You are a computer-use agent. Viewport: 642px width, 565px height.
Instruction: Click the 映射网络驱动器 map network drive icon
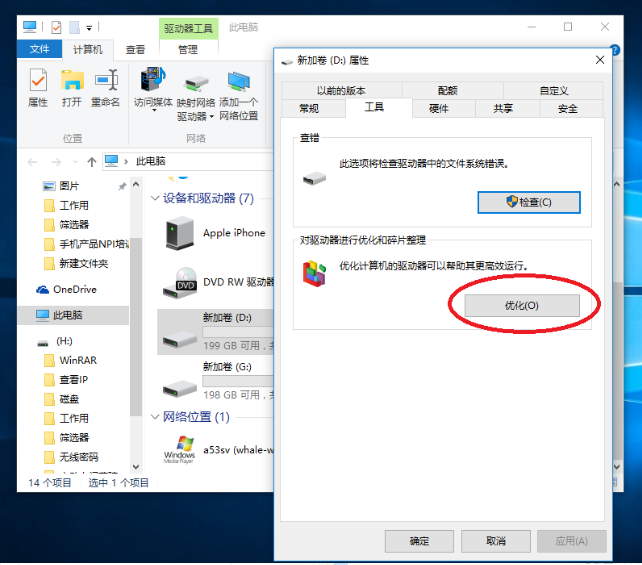[196, 84]
